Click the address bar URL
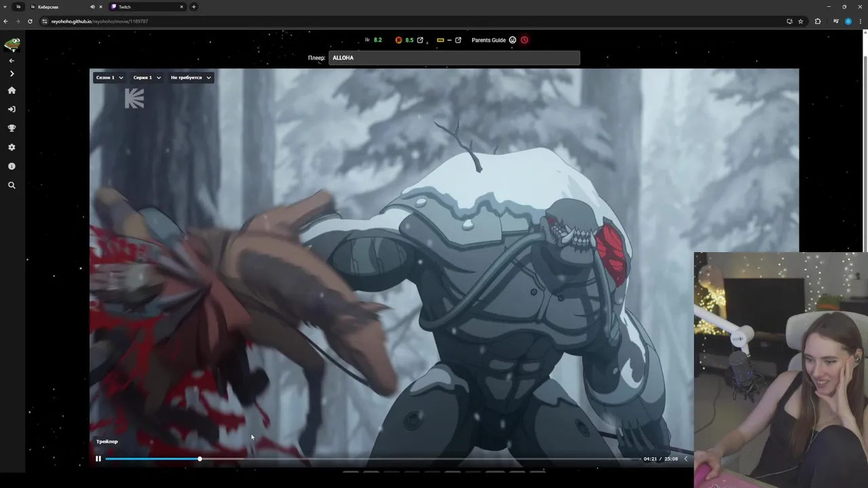Image resolution: width=868 pixels, height=488 pixels. coord(100,21)
